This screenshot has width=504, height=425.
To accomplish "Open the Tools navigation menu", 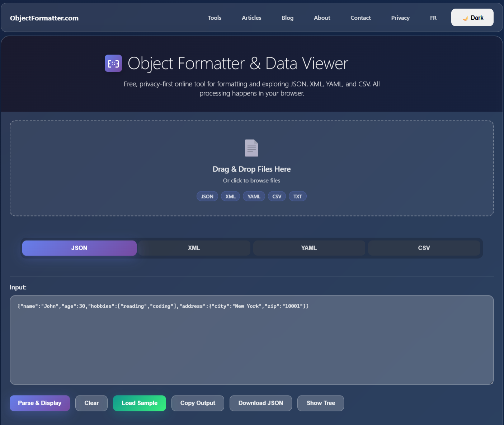I will (215, 18).
